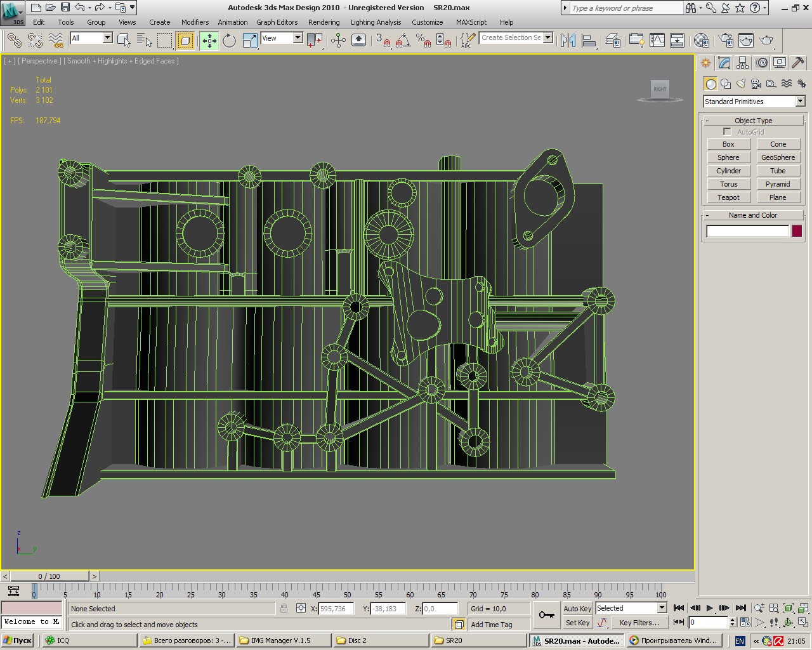This screenshot has width=812, height=650.
Task: Open the reference coordinate system View dropdown
Action: [x=298, y=38]
